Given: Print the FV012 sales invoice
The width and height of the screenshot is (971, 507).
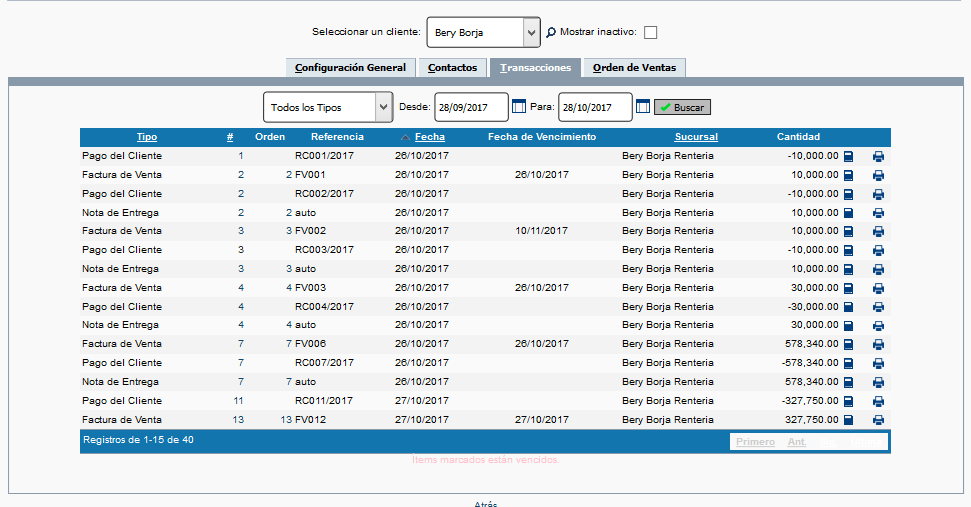Looking at the screenshot, I should point(878,420).
